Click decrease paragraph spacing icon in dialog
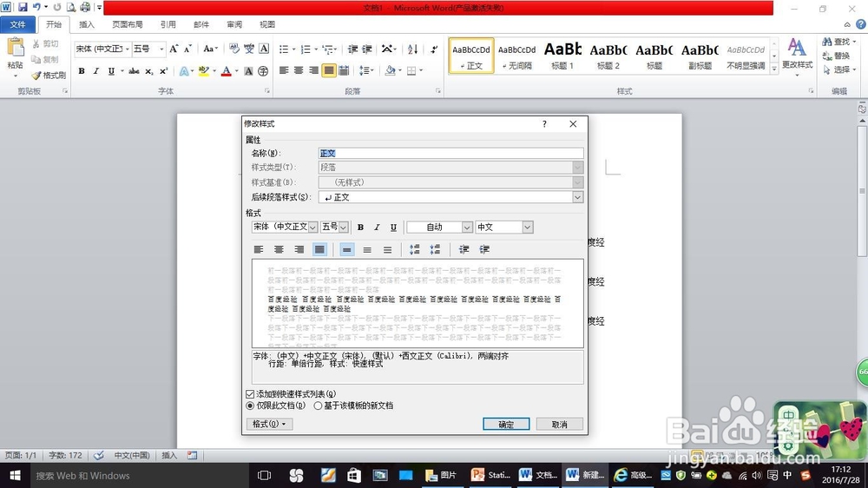The height and width of the screenshot is (488, 868). coord(435,250)
